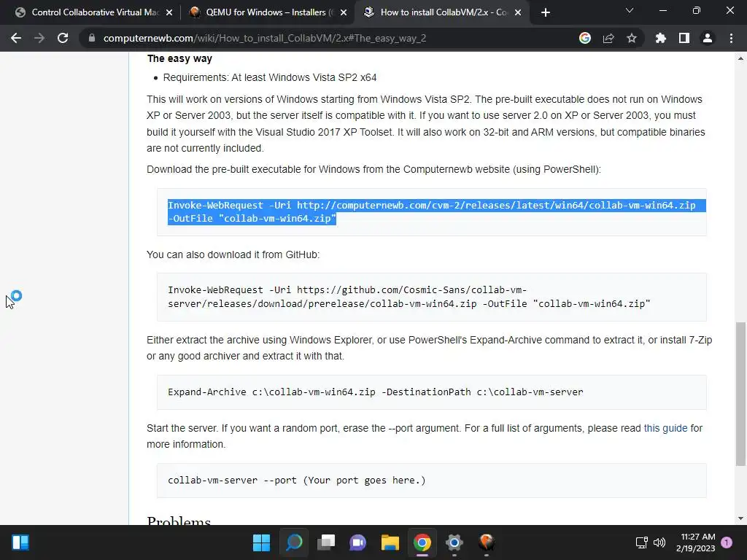
Task: Follow the 'this guide' link
Action: pos(665,428)
